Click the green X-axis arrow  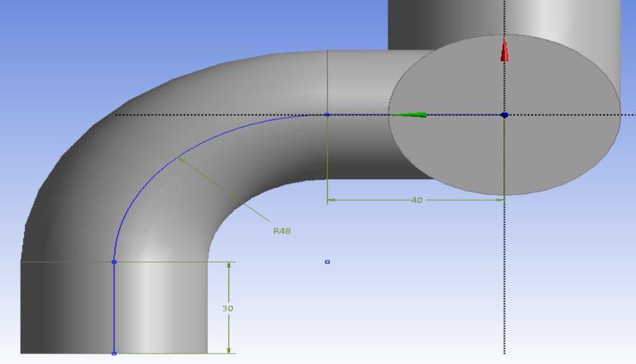click(x=409, y=115)
